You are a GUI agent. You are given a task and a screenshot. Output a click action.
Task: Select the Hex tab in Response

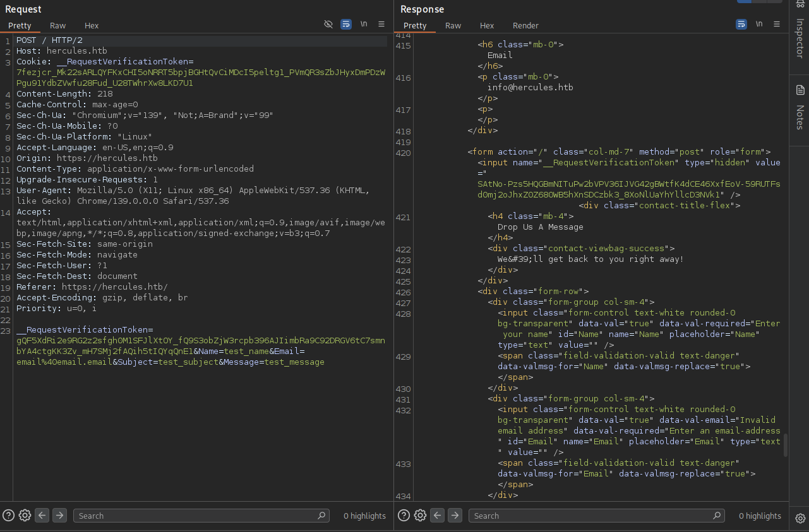click(487, 25)
